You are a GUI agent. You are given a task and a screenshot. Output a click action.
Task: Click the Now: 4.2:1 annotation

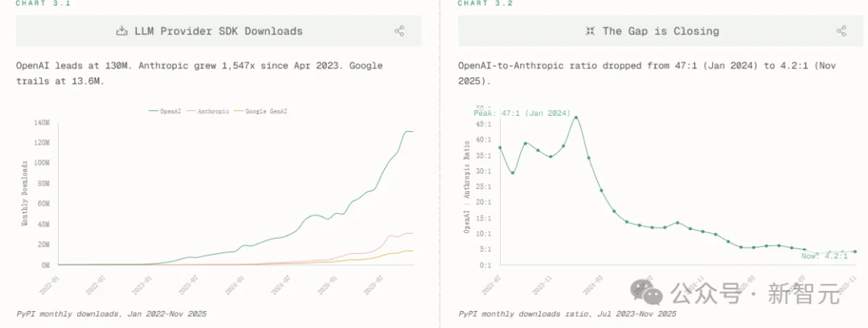(825, 256)
